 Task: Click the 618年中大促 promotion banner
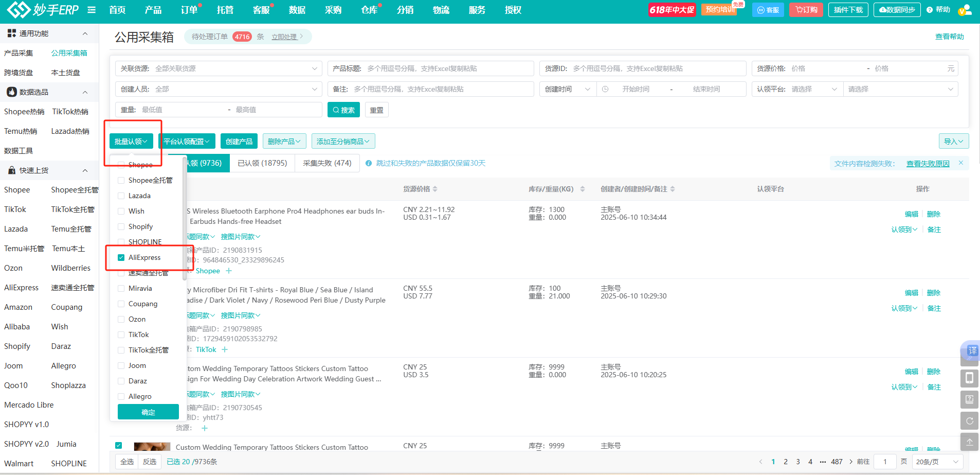(672, 10)
